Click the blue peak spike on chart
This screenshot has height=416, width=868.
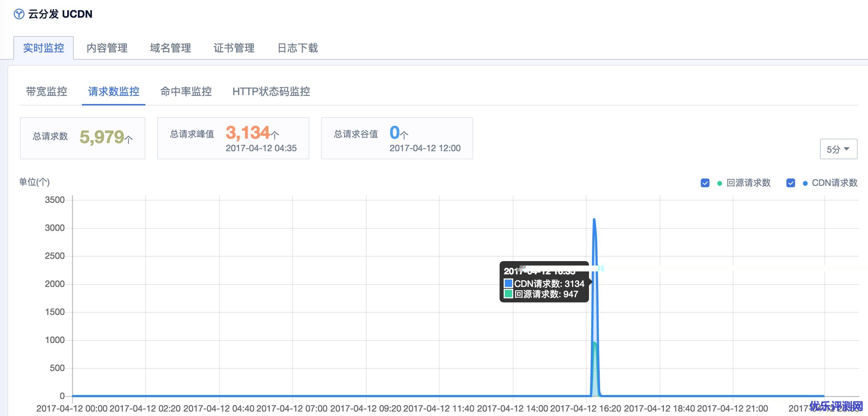(594, 221)
